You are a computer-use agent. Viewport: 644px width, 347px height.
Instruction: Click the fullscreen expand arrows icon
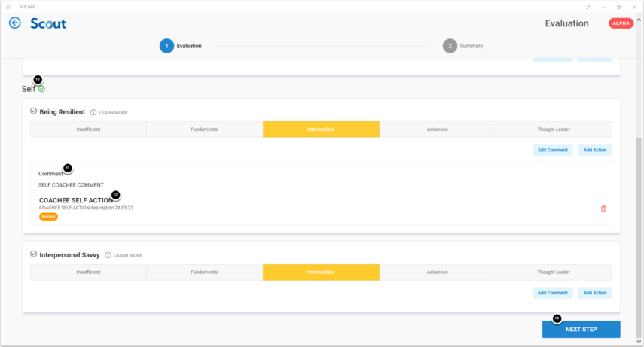pos(588,6)
